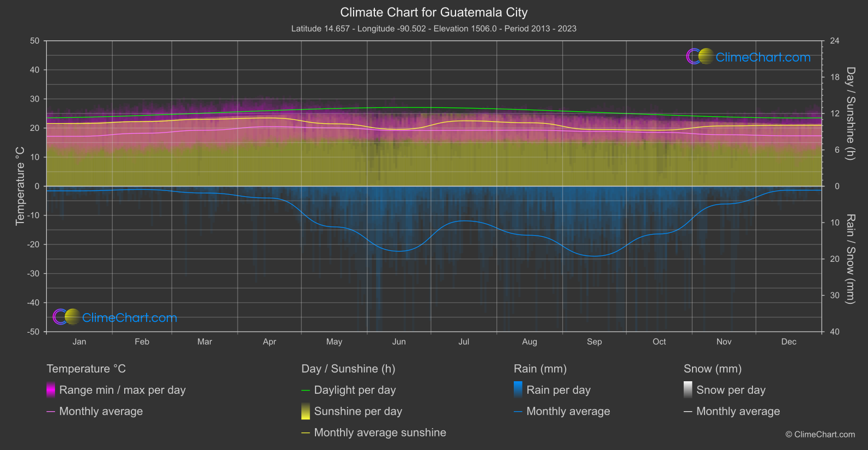Click the green Daylight per day line marker
The image size is (868, 450).
[306, 391]
